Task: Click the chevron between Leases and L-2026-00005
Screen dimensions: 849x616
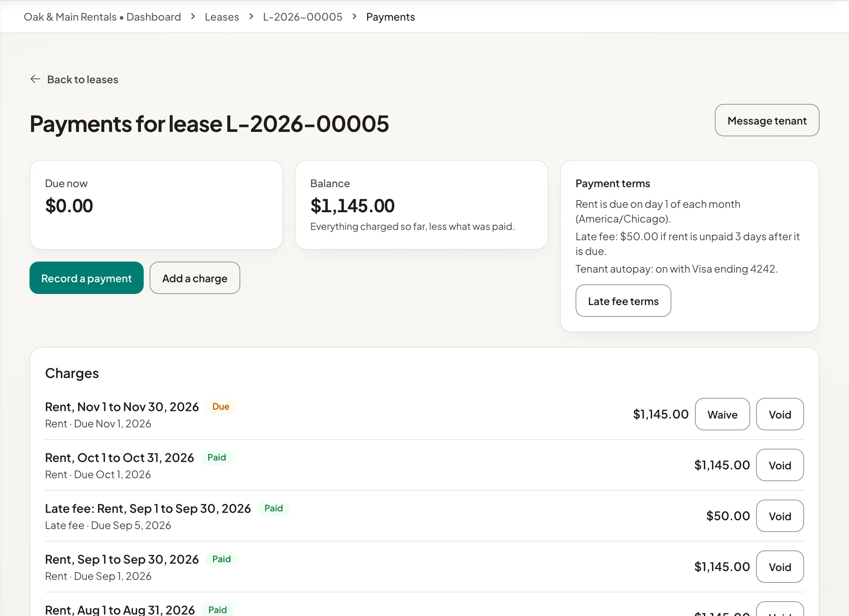Action: tap(251, 17)
